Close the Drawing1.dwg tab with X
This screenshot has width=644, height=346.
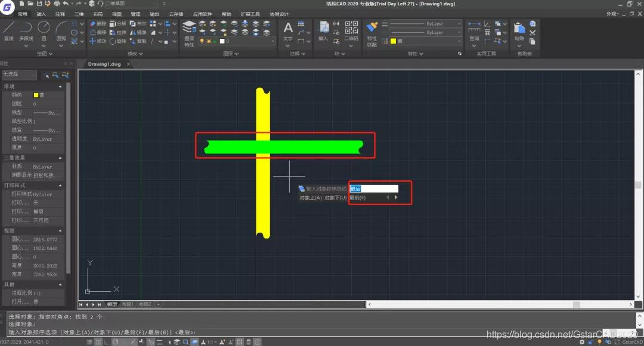(x=129, y=64)
